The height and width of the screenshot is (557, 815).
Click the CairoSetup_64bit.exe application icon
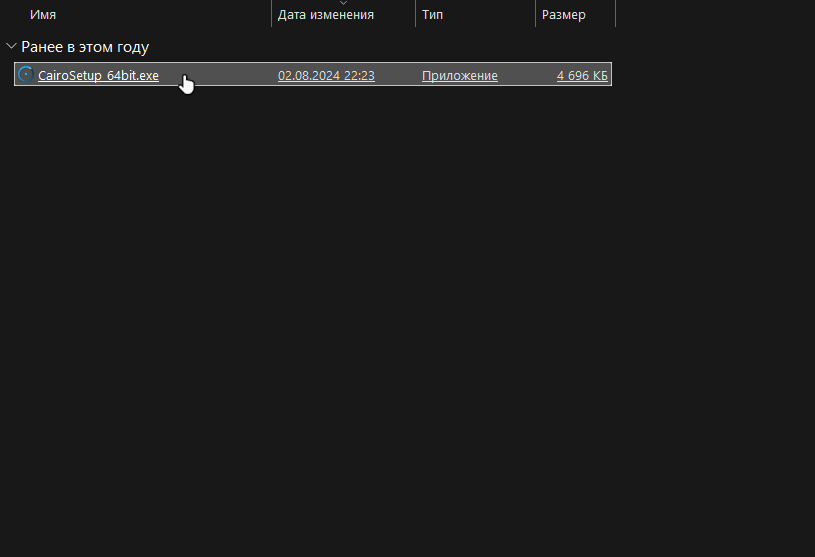click(25, 75)
